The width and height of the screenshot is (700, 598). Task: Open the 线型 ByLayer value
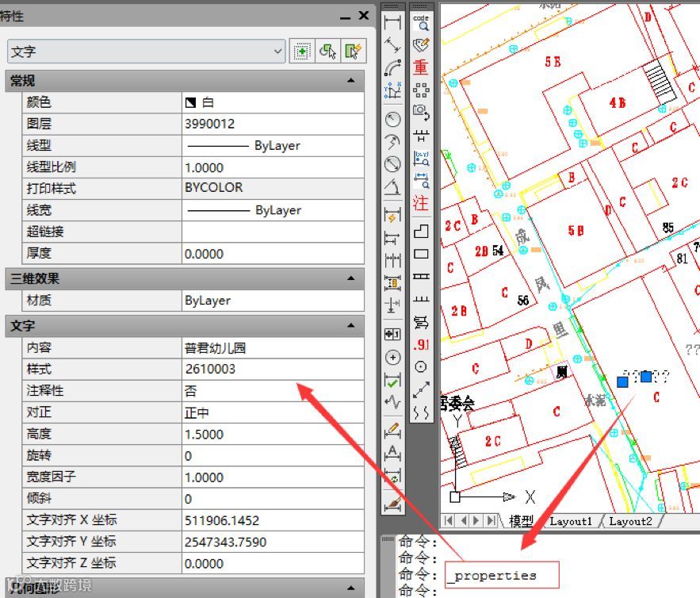click(x=273, y=146)
